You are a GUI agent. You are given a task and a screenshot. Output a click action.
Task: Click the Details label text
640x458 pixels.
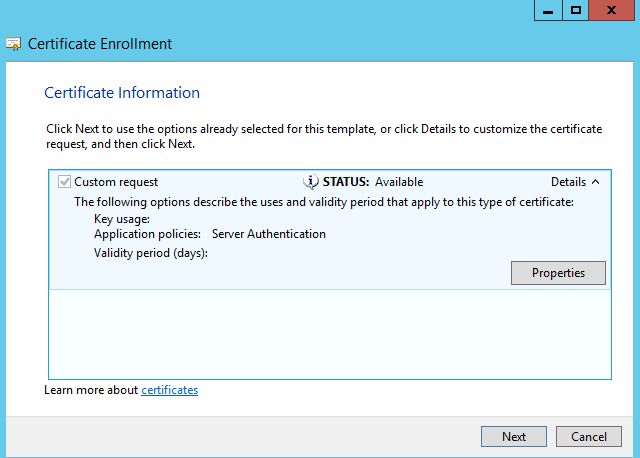(568, 182)
